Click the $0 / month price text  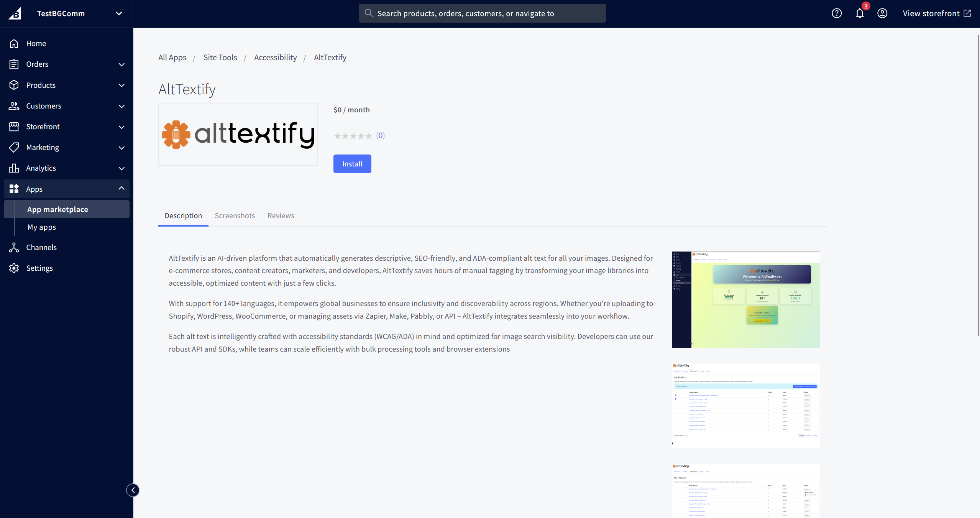[x=351, y=110]
